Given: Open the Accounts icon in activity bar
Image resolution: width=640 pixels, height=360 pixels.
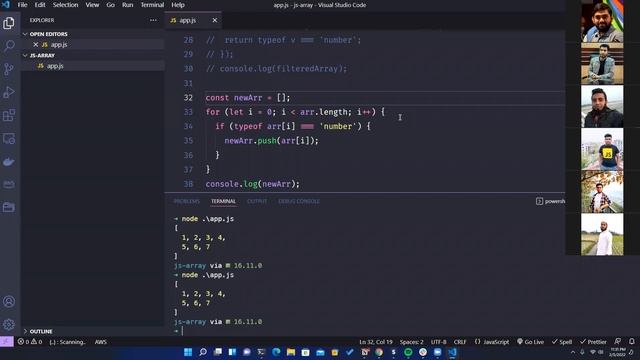Looking at the screenshot, I should coord(9,302).
